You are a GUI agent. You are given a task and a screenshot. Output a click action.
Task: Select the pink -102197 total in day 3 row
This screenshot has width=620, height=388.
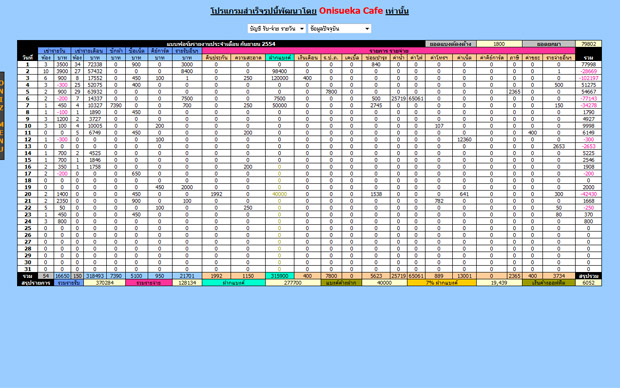click(588, 78)
